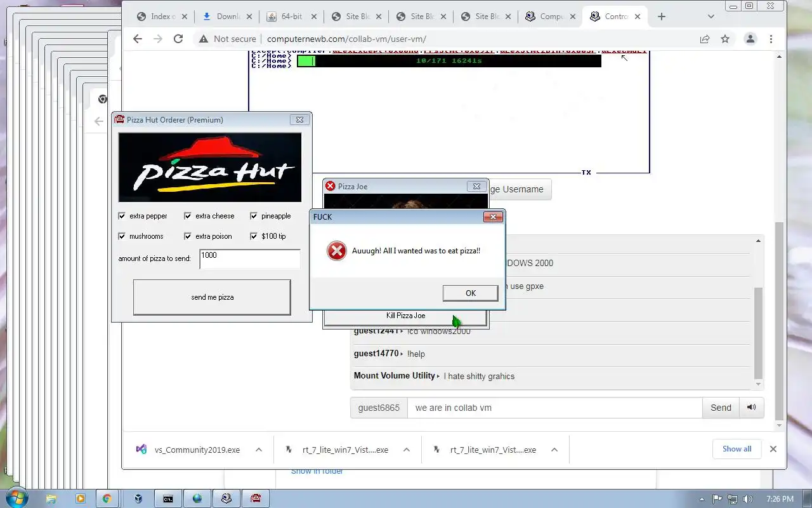Click the guest14770 username in chat
Viewport: 812px width, 508px height.
pos(376,354)
